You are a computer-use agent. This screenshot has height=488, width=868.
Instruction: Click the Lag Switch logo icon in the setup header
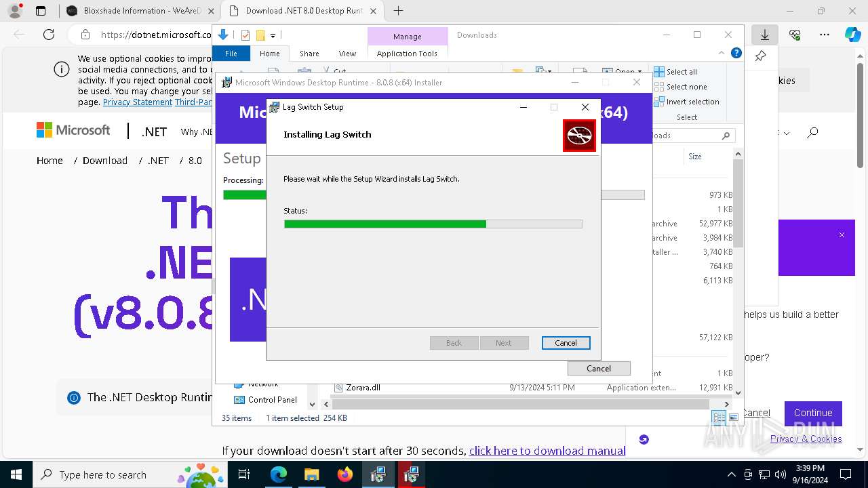pos(579,136)
